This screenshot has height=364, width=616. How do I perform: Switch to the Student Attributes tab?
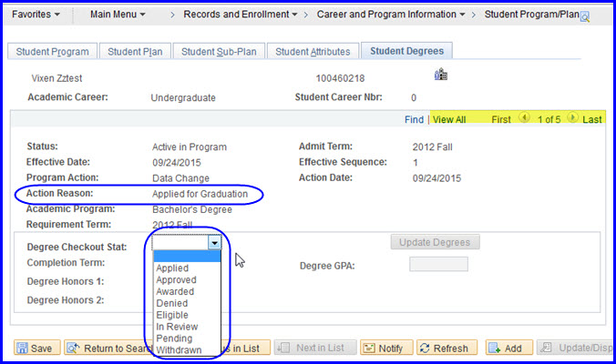[313, 51]
